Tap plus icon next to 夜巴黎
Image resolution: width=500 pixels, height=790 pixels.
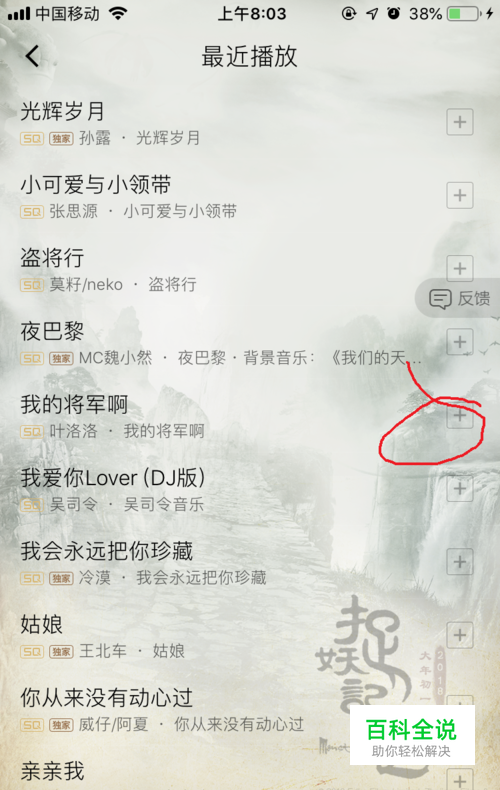click(460, 342)
